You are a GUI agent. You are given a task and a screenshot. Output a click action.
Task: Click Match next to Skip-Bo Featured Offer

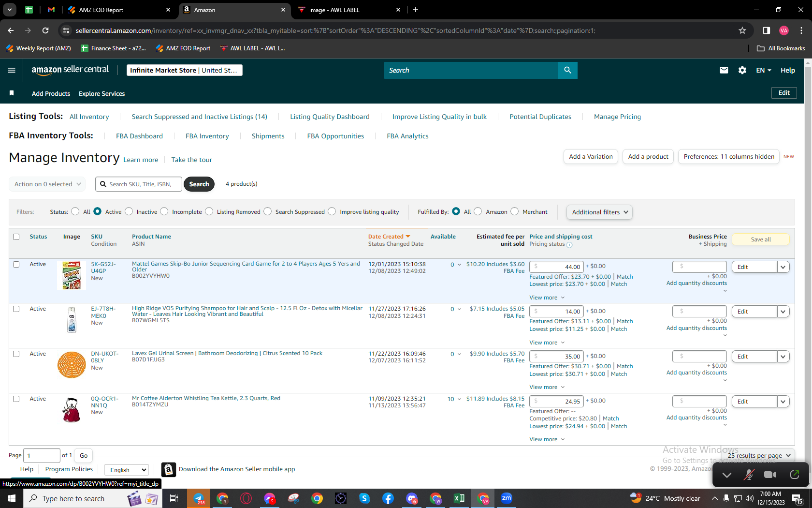[624, 277]
